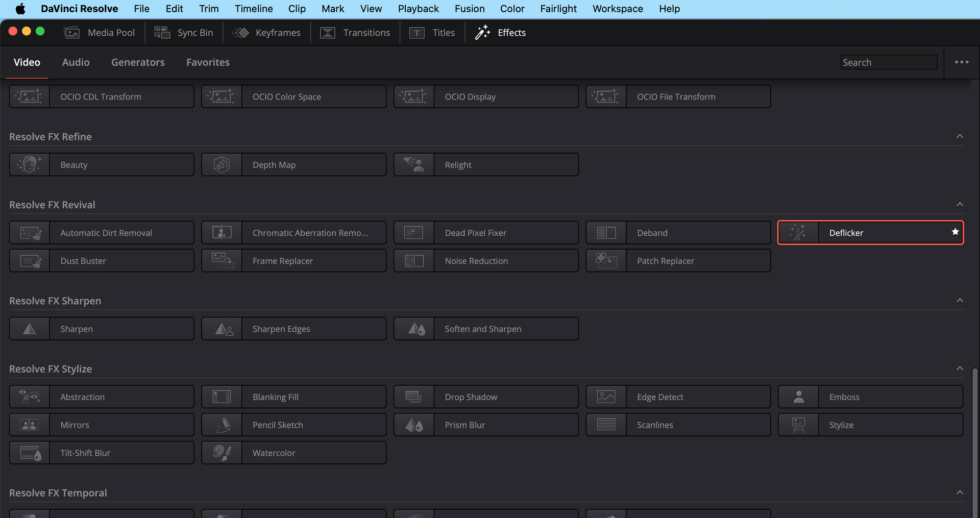
Task: Toggle the Media Pool panel
Action: (x=100, y=33)
